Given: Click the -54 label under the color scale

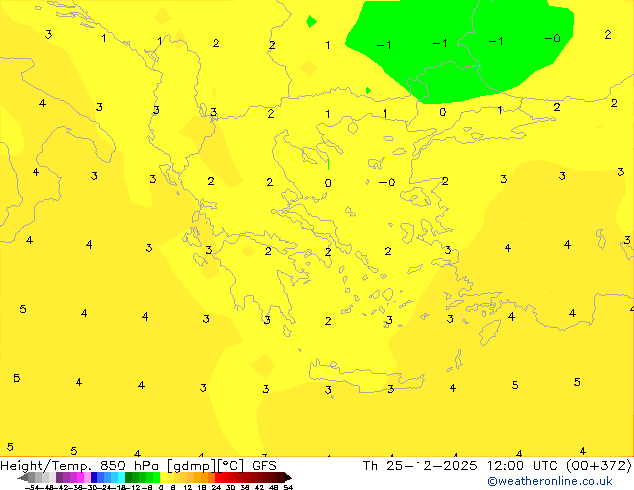Looking at the screenshot, I should pos(32,487).
